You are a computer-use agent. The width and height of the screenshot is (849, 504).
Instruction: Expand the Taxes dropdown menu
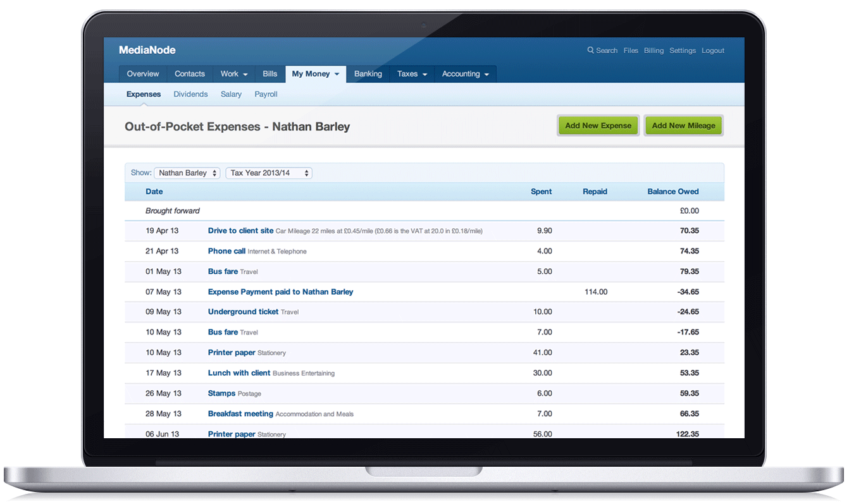tap(412, 74)
